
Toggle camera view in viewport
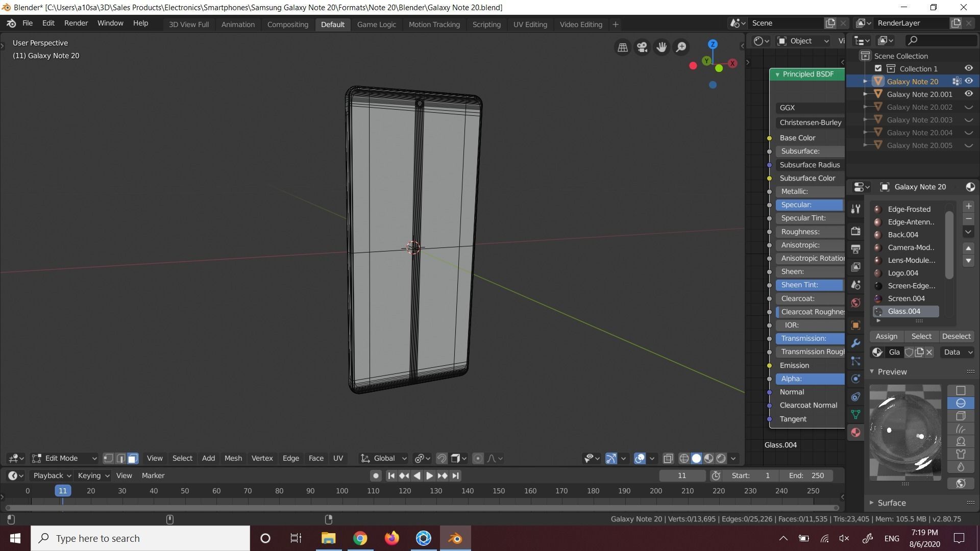[x=642, y=47]
